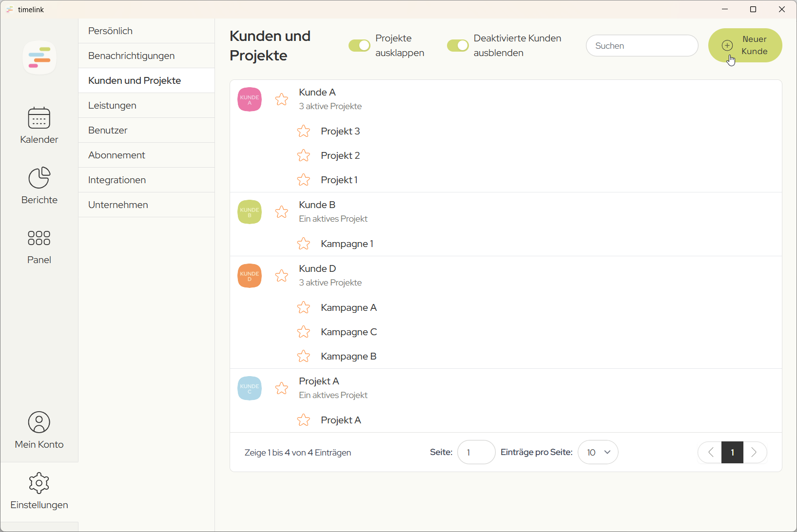Select page 1 pagination button
Viewport: 797px width, 532px height.
click(x=732, y=453)
